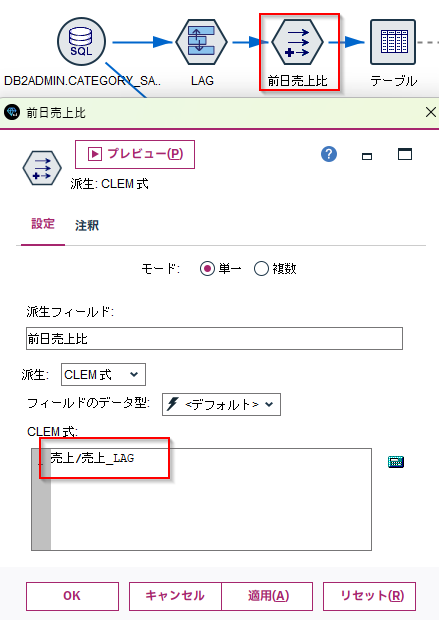Viewport: 439px width, 620px height.
Task: Click the globe icon in title bar
Action: coord(12,112)
